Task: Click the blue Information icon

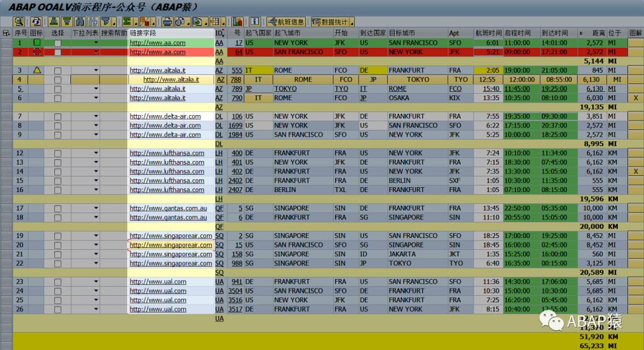Action: pos(255,22)
